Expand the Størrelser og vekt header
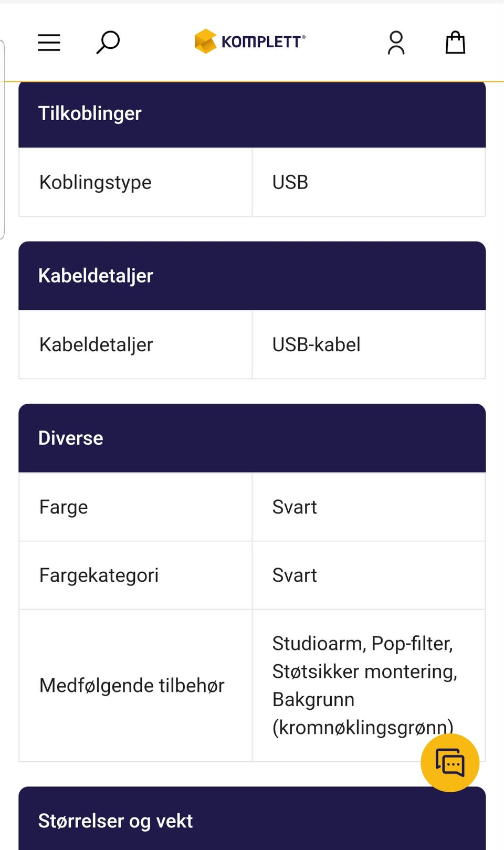504x850 pixels. [x=252, y=820]
